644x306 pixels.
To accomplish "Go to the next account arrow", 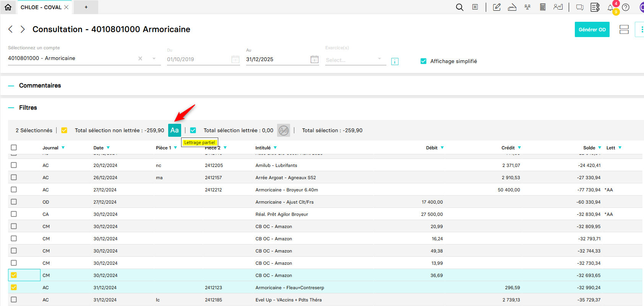I will click(x=23, y=29).
